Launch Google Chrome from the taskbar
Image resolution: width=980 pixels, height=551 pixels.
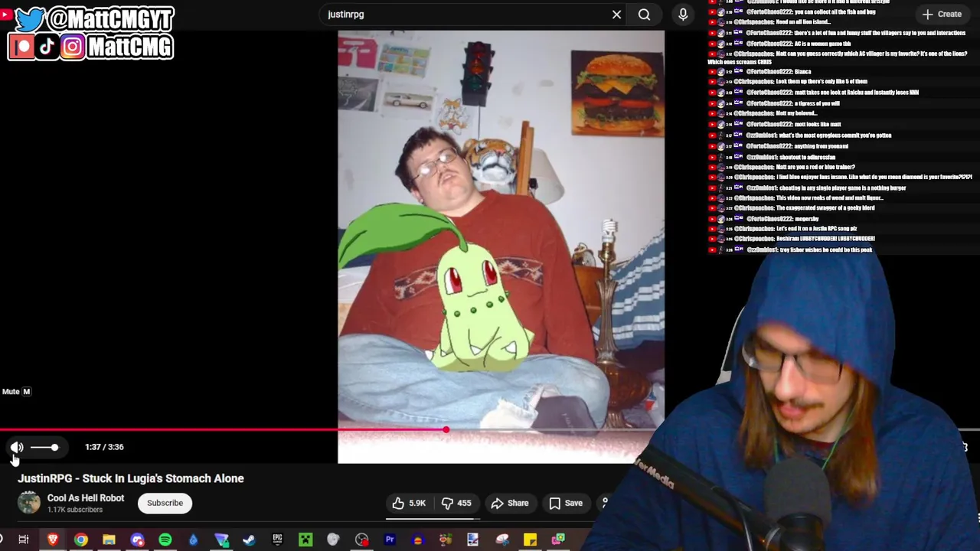pos(80,540)
